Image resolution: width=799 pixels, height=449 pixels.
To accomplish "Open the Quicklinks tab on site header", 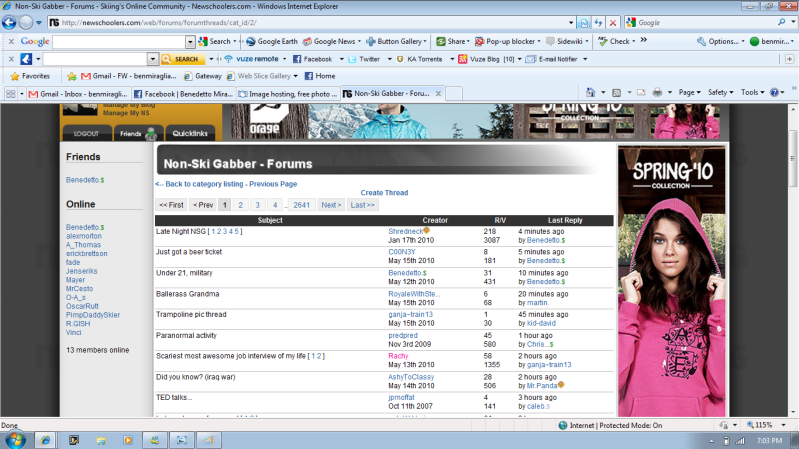I will click(x=190, y=134).
